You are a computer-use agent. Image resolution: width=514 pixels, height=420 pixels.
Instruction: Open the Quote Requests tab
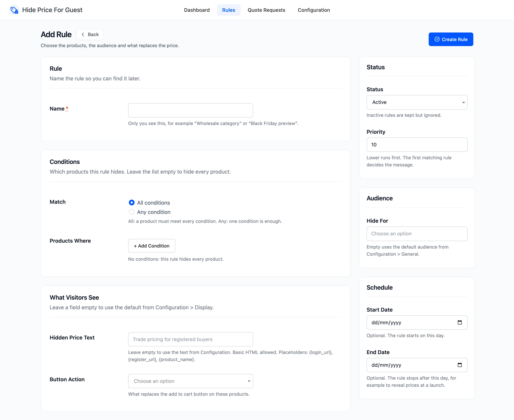pos(266,10)
